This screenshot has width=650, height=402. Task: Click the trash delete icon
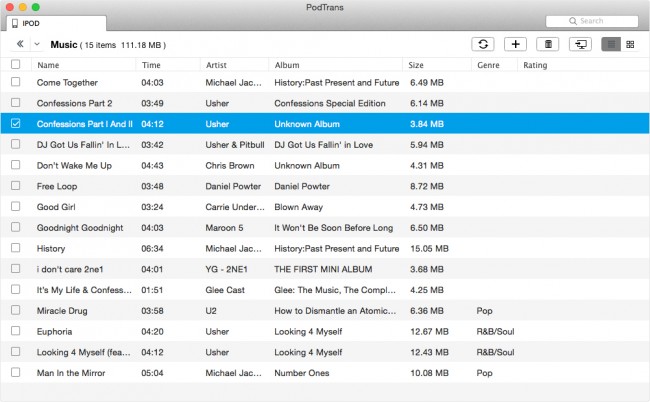point(547,44)
